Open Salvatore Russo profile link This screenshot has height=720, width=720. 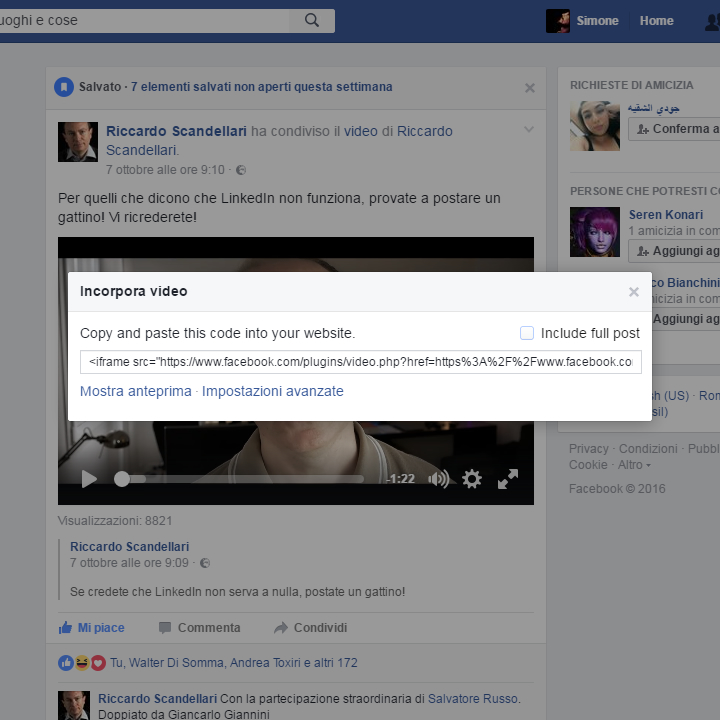[472, 699]
